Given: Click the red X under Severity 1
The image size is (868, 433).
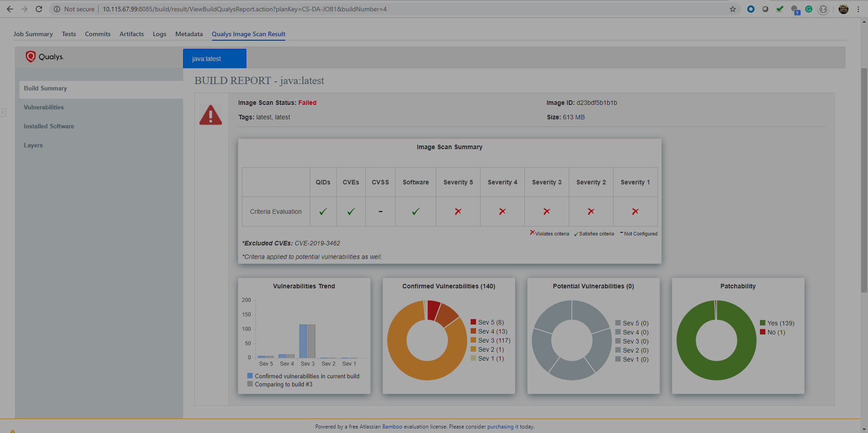Looking at the screenshot, I should (635, 212).
